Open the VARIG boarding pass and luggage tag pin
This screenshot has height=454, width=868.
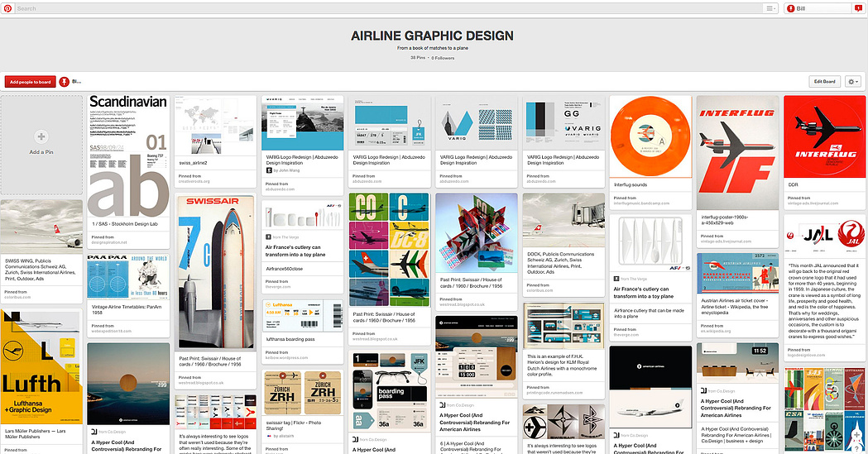click(x=390, y=122)
